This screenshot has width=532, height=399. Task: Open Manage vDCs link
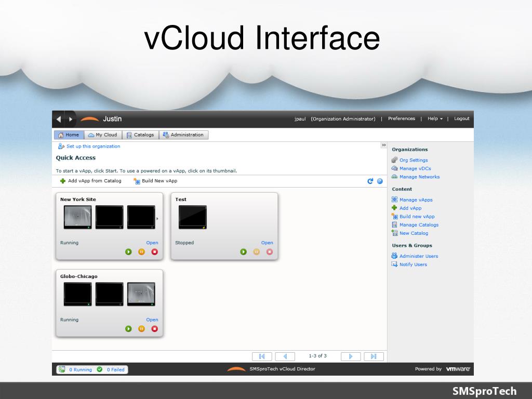[415, 168]
